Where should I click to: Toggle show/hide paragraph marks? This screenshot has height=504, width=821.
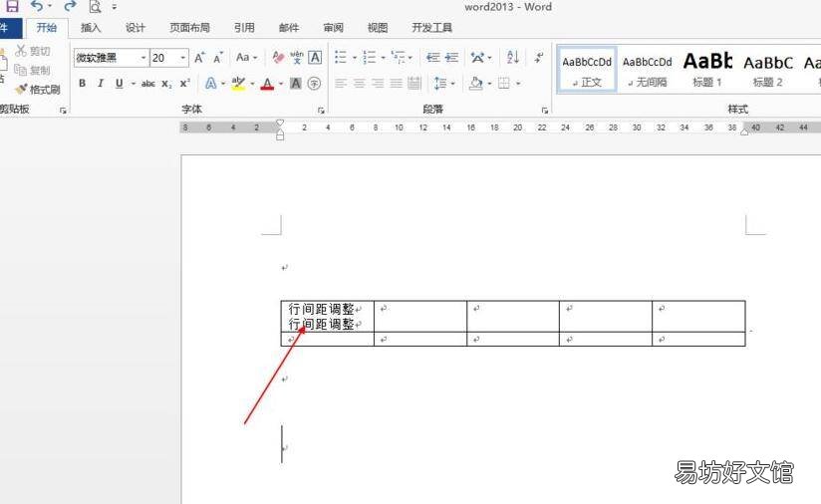(539, 57)
